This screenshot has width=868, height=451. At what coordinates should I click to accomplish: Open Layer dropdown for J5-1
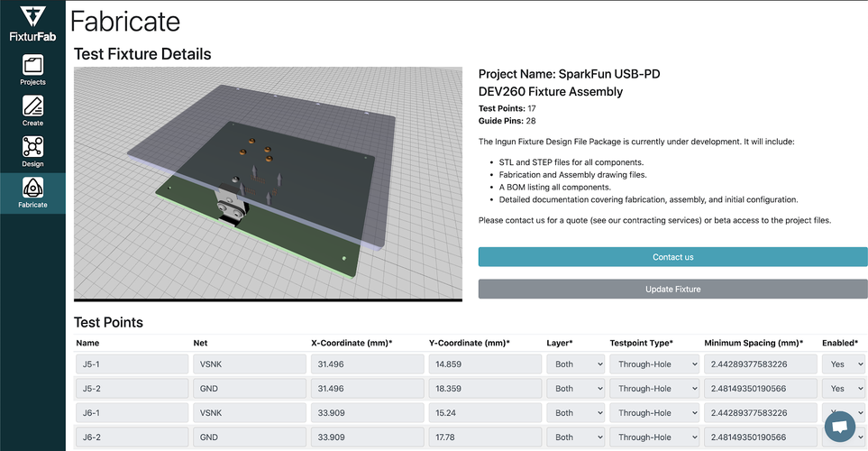576,364
